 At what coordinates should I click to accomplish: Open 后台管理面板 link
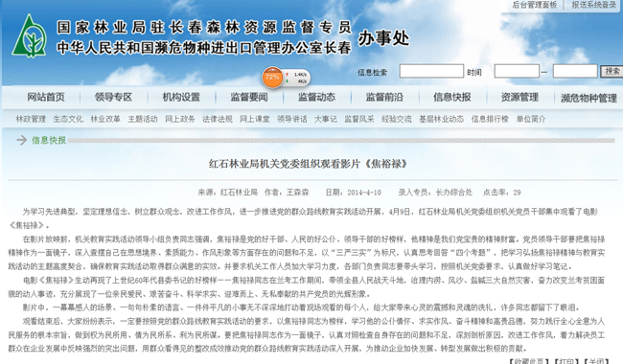(535, 5)
